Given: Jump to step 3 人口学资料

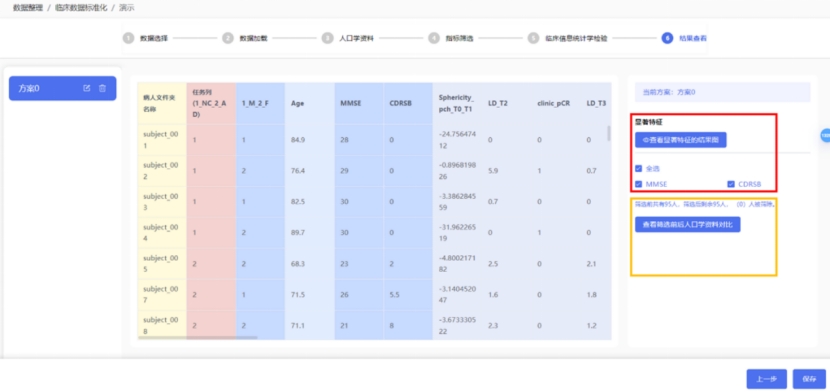Looking at the screenshot, I should tap(348, 38).
